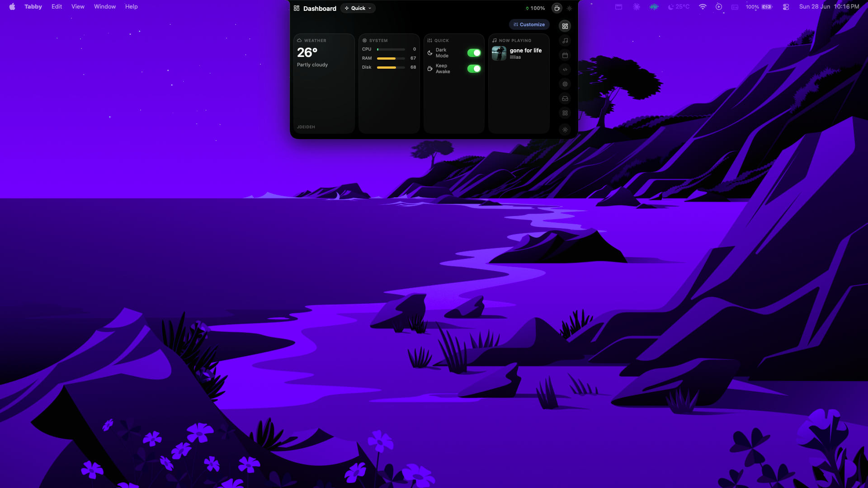Click the coffee cup button in header
Image resolution: width=868 pixels, height=488 pixels.
click(557, 8)
